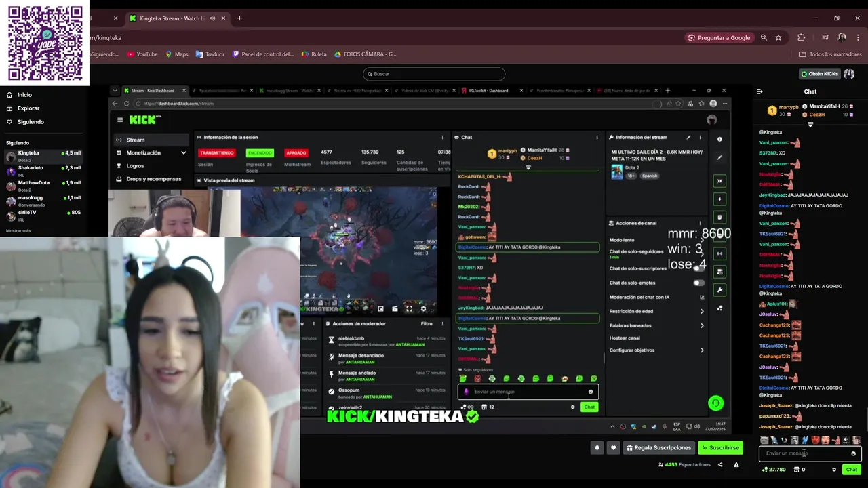Open Chrome media controls icon
Screen dimensions: 868x488
825,38
